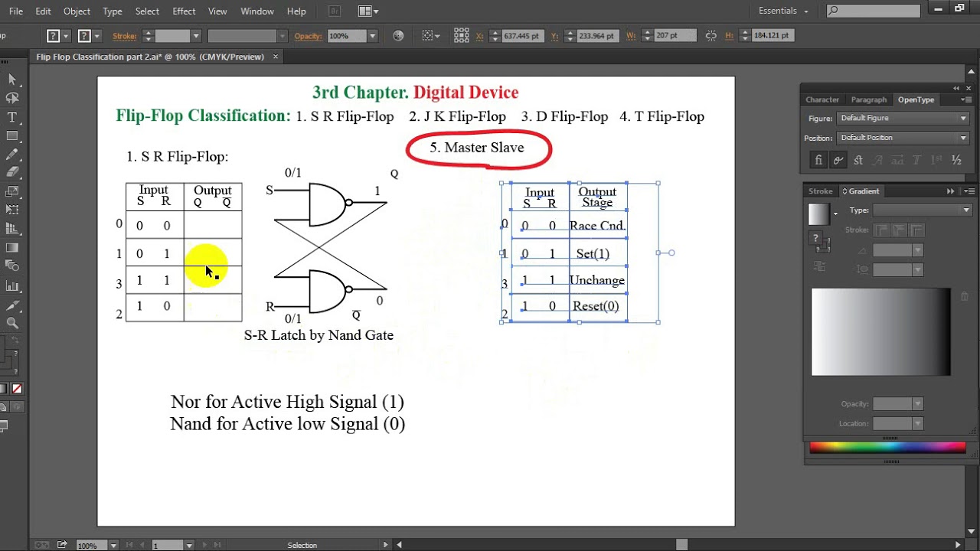Viewport: 980px width, 551px height.
Task: Toggle Discretionary Ligatures st button
Action: pyautogui.click(x=858, y=160)
